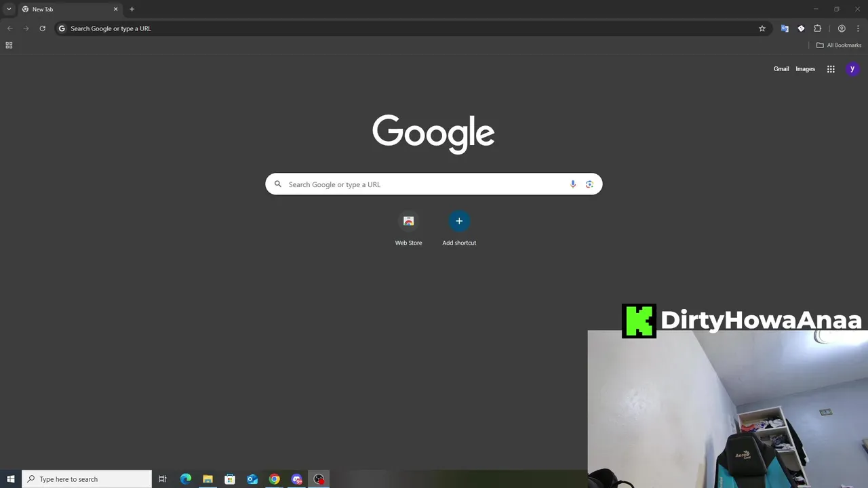
Task: Go forward using the forward arrow
Action: [26, 28]
